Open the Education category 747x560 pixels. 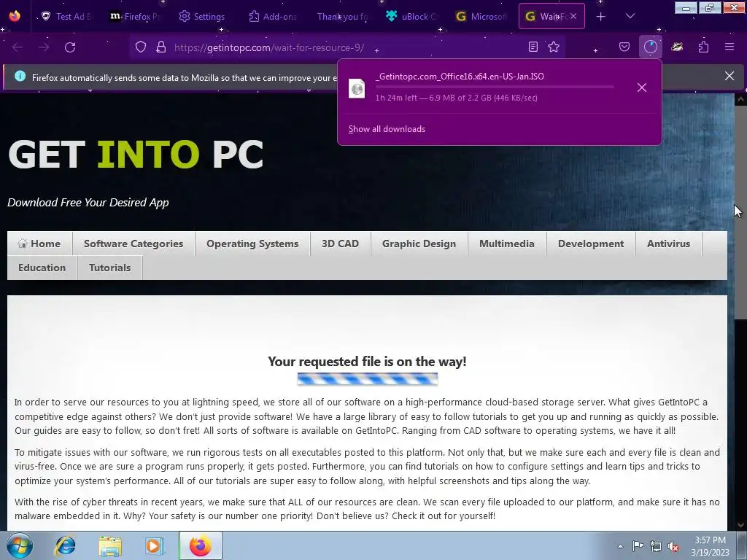(x=42, y=268)
